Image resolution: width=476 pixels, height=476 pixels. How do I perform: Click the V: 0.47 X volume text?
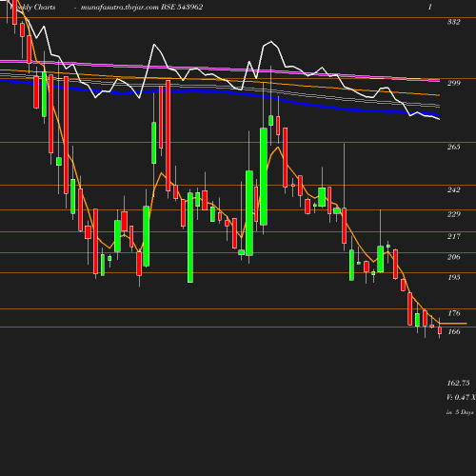[461, 397]
